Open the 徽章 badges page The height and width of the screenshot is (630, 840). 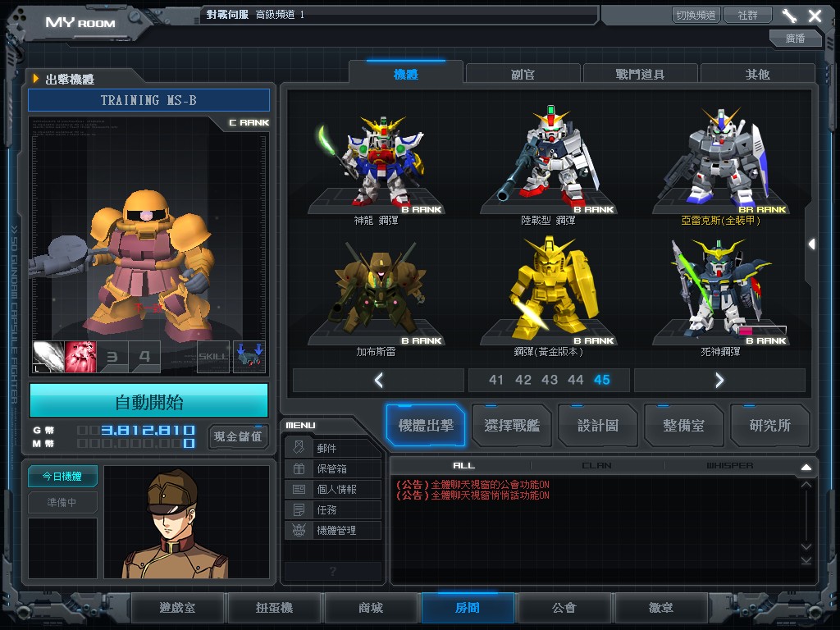[x=661, y=608]
